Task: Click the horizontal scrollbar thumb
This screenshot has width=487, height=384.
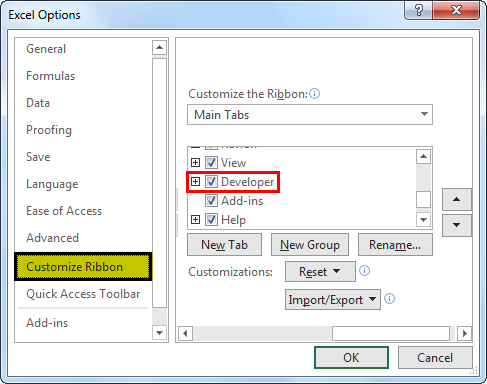Action: point(391,333)
